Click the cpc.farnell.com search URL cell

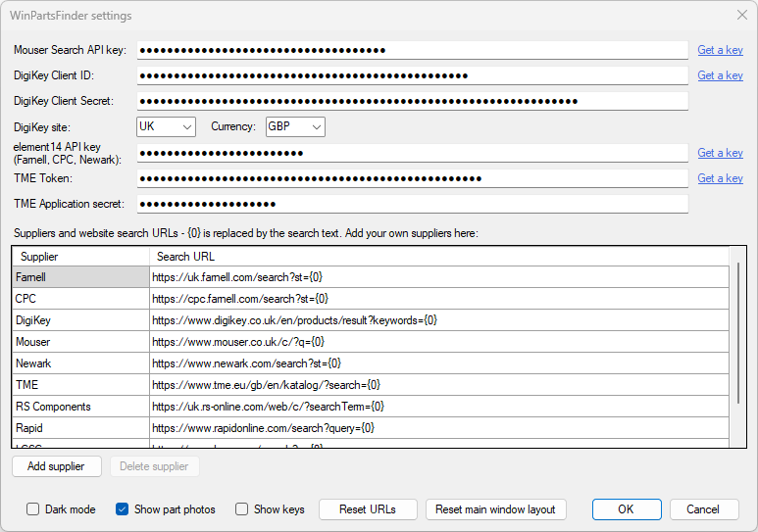tap(439, 299)
